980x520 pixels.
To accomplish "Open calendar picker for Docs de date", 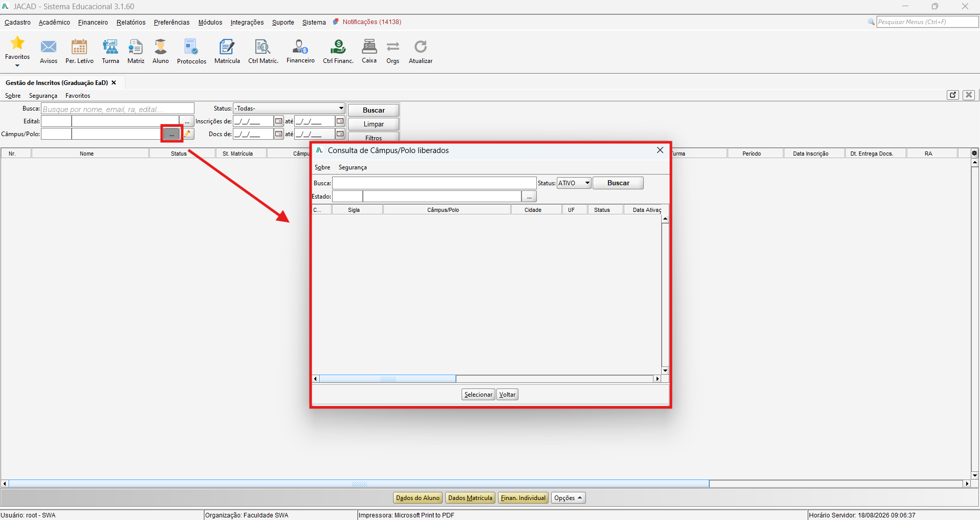I will click(x=279, y=134).
